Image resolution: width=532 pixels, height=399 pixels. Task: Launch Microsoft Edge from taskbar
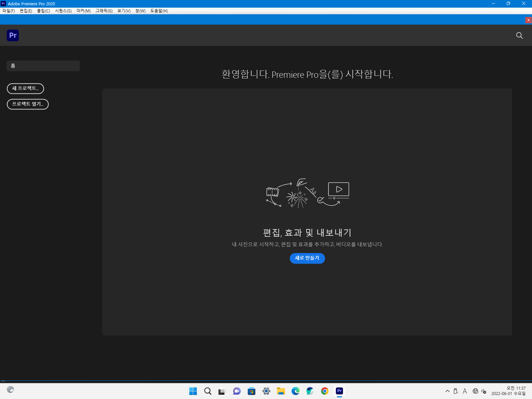pos(296,391)
